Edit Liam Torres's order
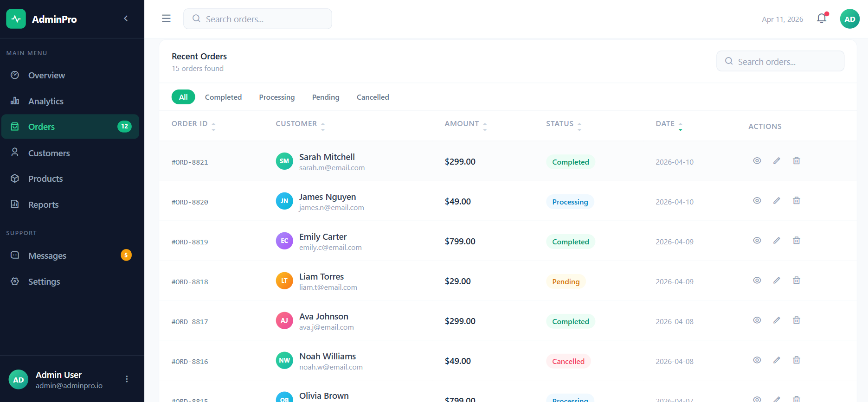 point(777,281)
